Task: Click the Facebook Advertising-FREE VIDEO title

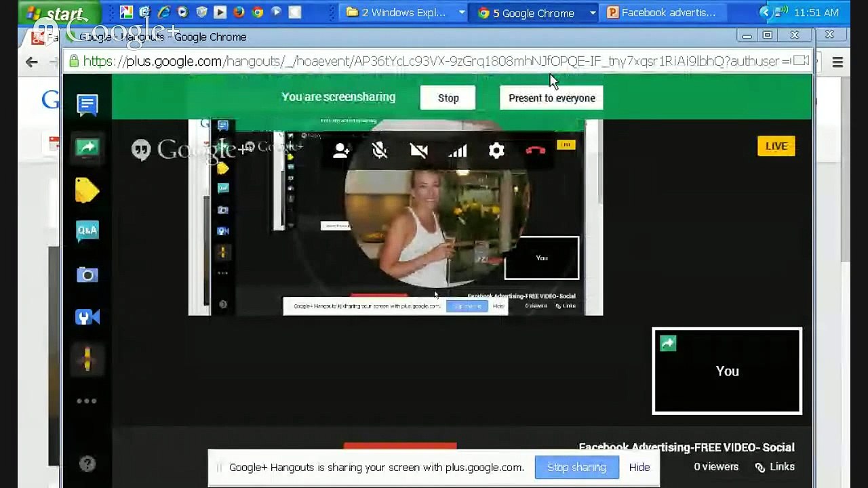Action: tap(686, 447)
